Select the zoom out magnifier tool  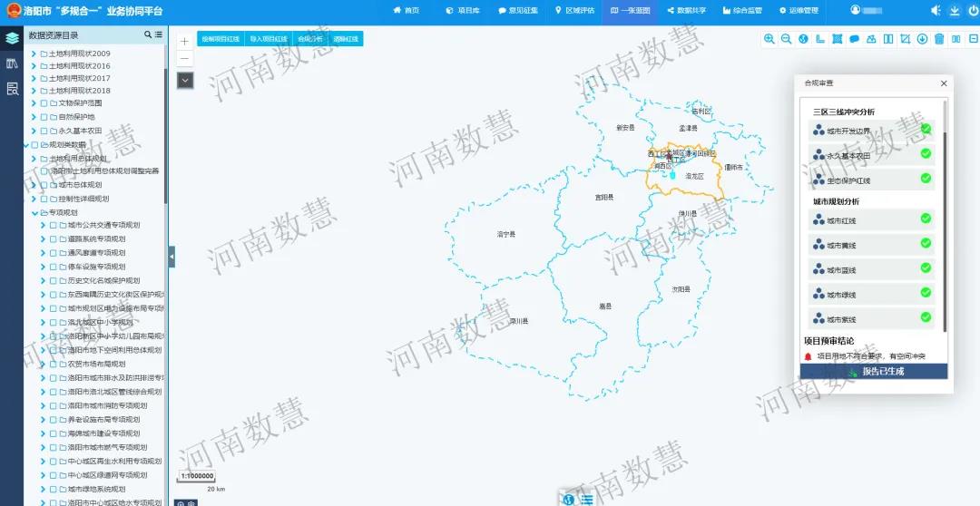786,39
